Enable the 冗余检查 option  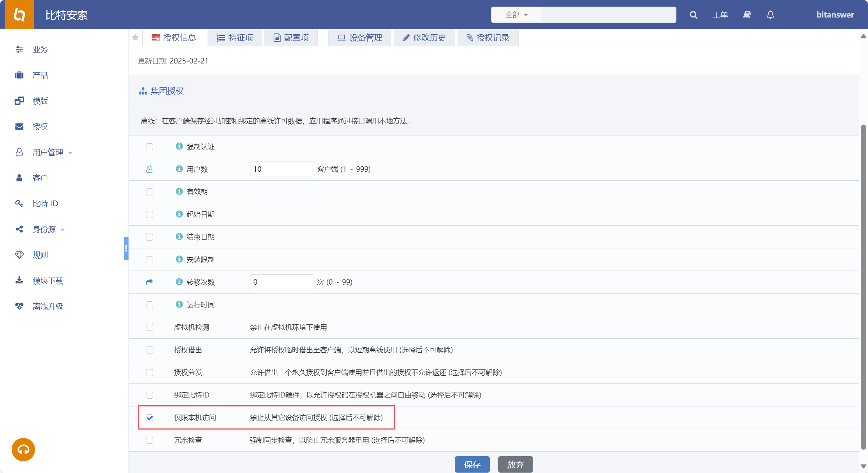(x=150, y=440)
